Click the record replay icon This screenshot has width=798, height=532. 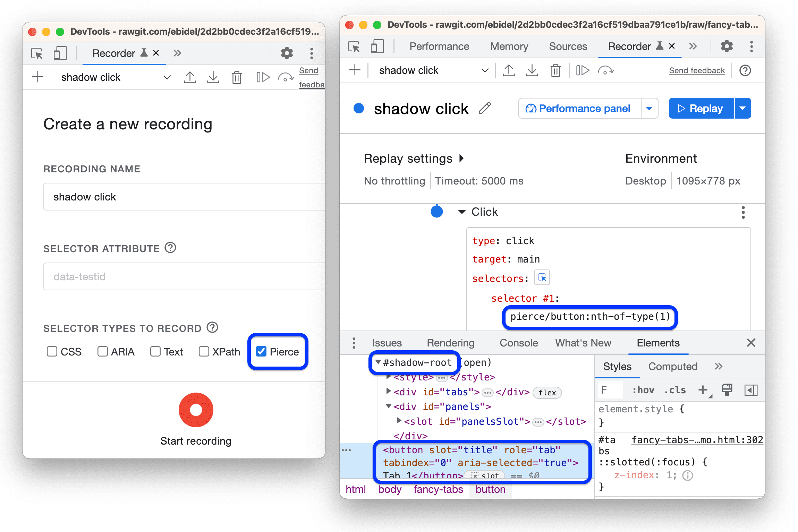[704, 109]
